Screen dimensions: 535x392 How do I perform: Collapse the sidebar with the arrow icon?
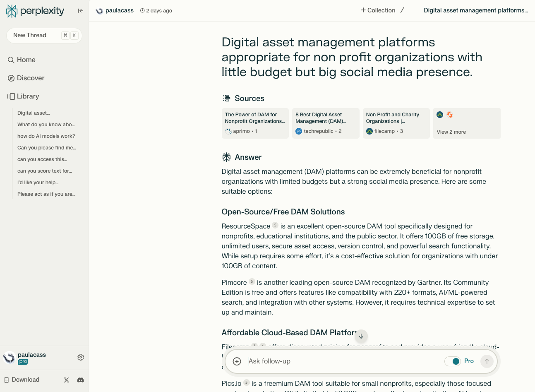coord(80,11)
